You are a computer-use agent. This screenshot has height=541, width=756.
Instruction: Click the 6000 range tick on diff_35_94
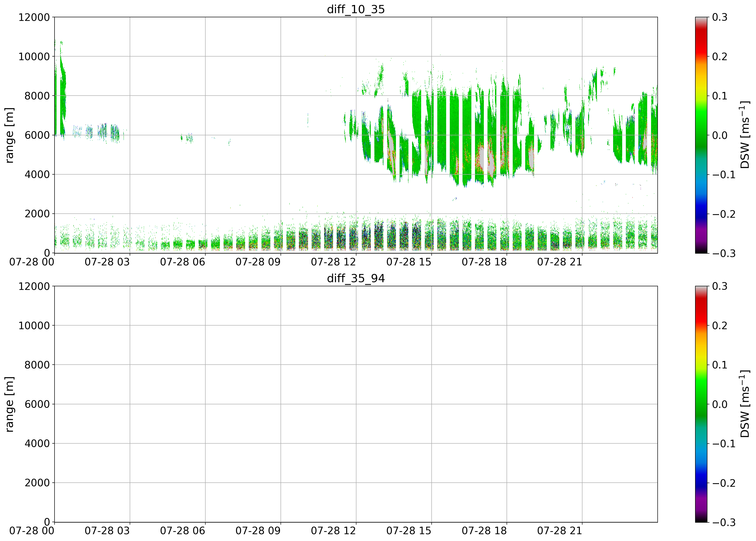pyautogui.click(x=37, y=404)
